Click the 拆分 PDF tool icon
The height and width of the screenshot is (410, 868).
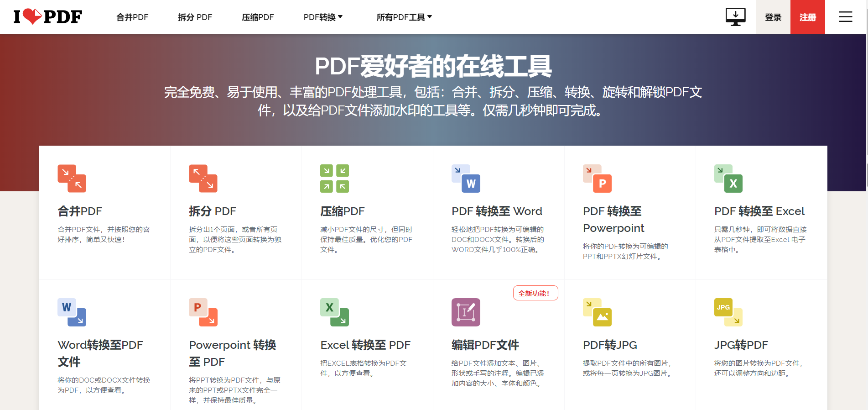[x=203, y=179]
